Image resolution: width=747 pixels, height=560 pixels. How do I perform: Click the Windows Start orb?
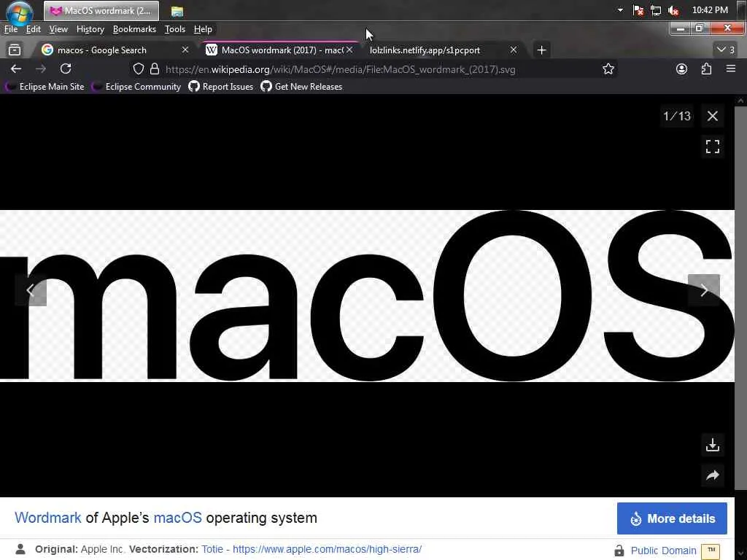click(20, 12)
